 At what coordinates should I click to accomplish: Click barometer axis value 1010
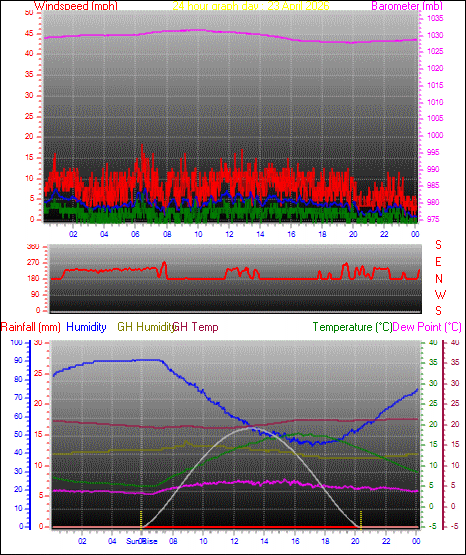coord(435,102)
